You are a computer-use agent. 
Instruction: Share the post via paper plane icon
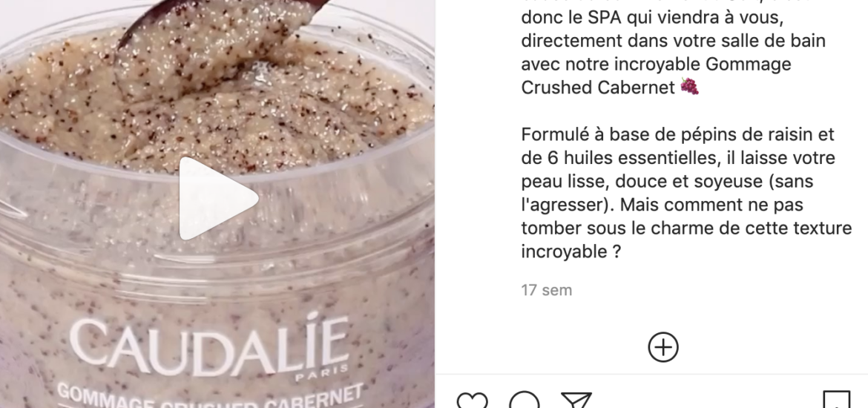576,401
